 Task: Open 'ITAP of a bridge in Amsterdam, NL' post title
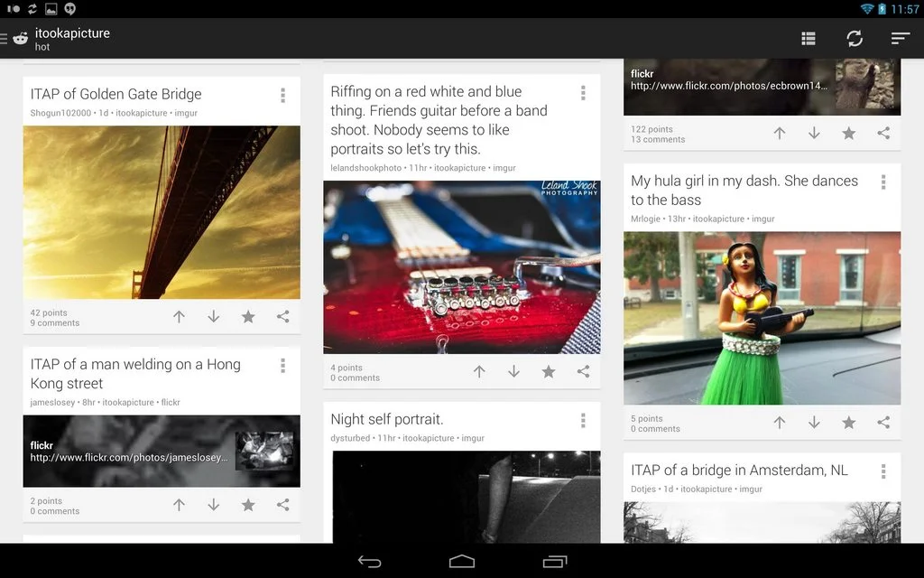click(739, 470)
